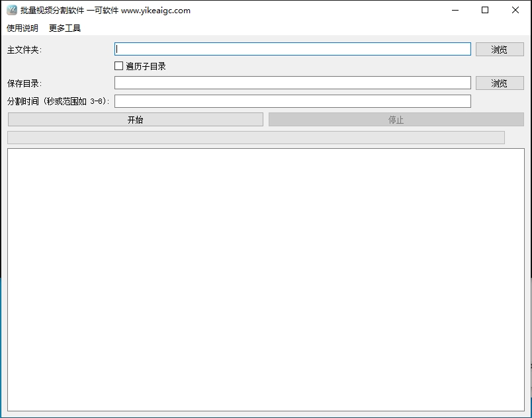This screenshot has width=532, height=418.
Task: Minimize the 批量视频分割软件 window
Action: pos(455,10)
